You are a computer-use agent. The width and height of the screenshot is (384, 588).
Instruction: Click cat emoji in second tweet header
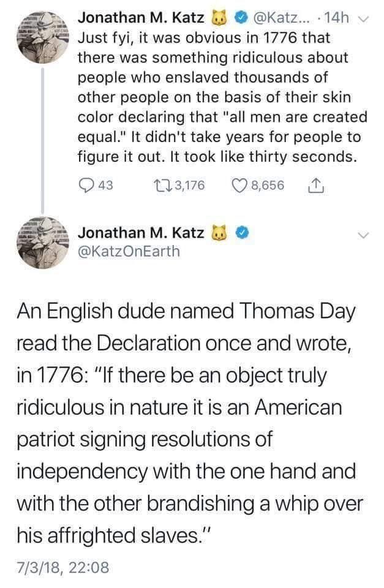click(220, 233)
